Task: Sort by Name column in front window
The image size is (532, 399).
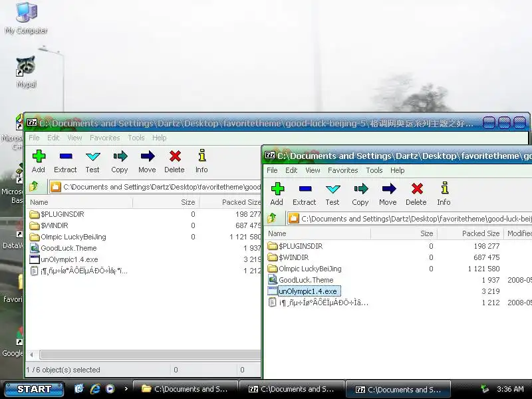Action: coord(318,233)
